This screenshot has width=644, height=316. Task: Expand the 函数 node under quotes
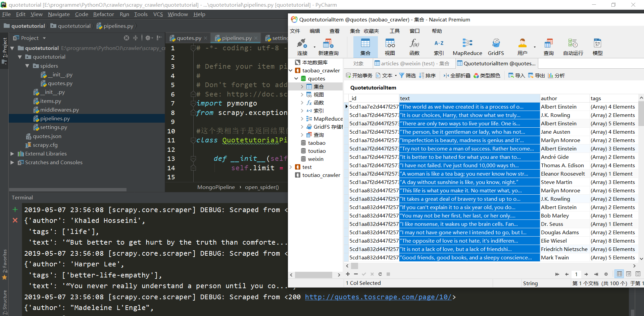302,103
